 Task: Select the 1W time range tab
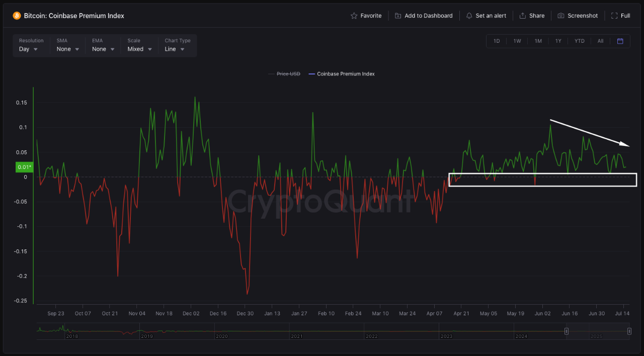coord(517,41)
